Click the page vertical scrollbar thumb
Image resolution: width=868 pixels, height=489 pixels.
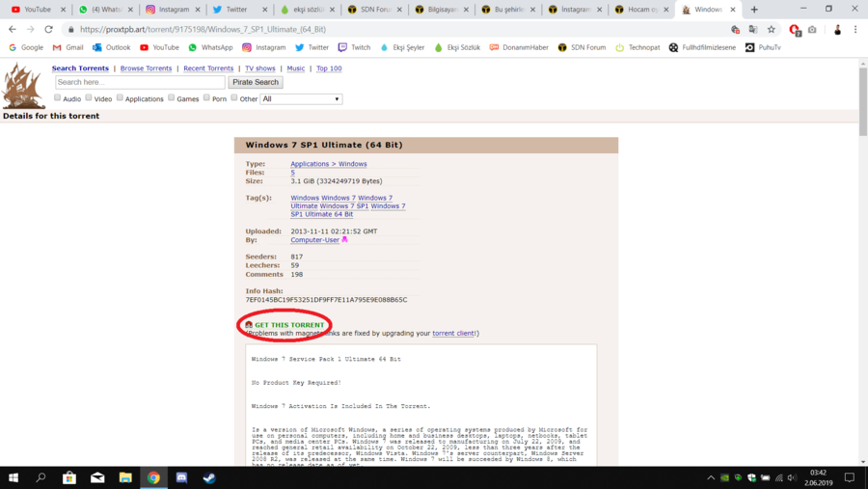(x=863, y=101)
